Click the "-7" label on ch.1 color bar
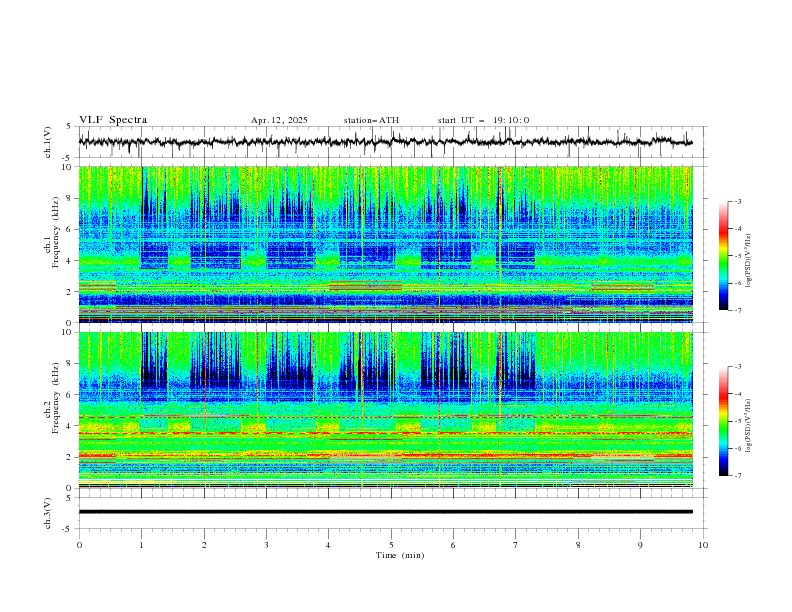The width and height of the screenshot is (792, 612). [737, 310]
